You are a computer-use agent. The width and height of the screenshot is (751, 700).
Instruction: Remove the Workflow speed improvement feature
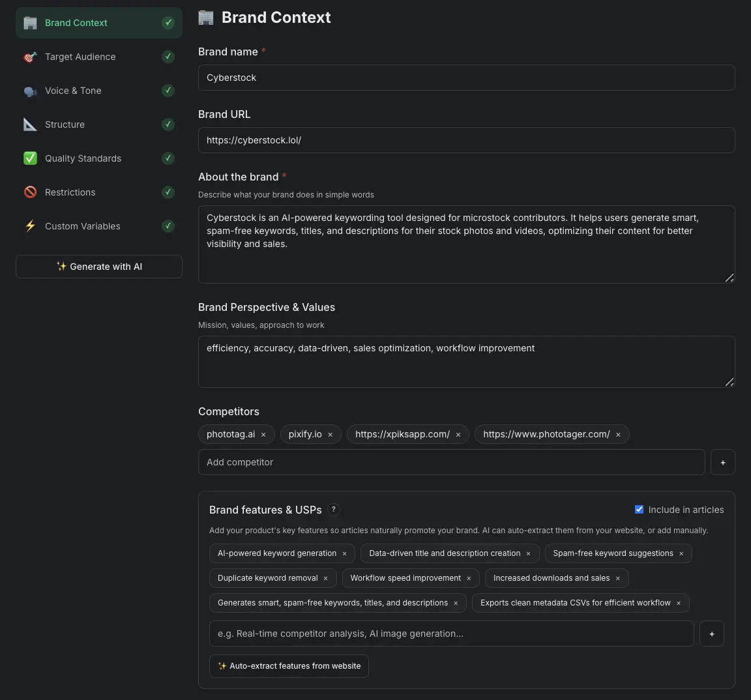[469, 578]
